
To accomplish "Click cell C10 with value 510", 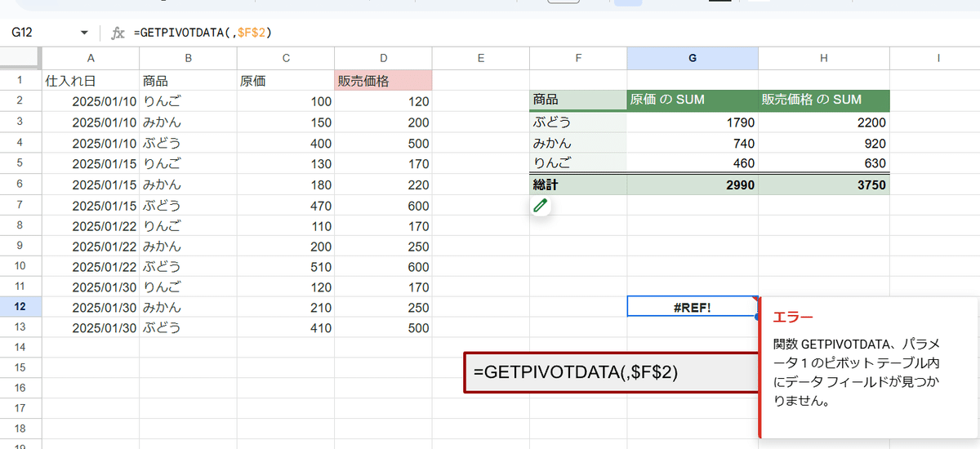I will click(286, 267).
